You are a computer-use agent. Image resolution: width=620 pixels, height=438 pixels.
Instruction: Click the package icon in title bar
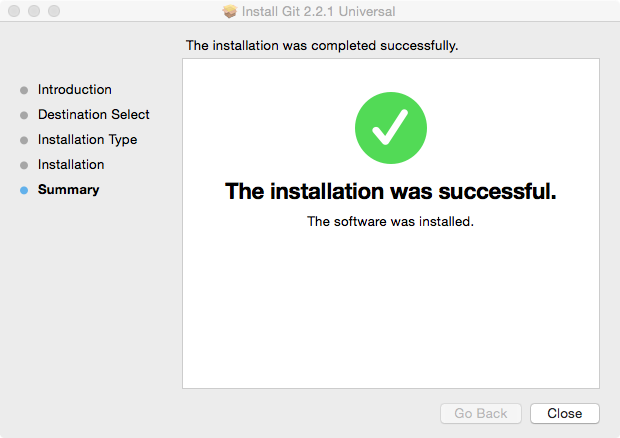coord(229,12)
